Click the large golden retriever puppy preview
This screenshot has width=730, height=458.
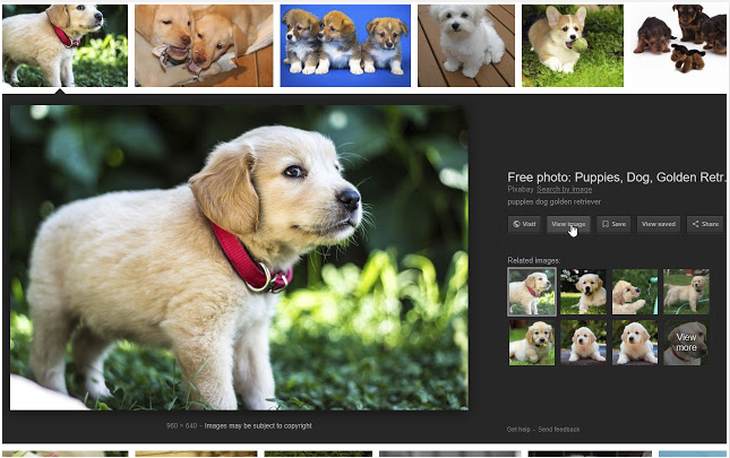(239, 257)
